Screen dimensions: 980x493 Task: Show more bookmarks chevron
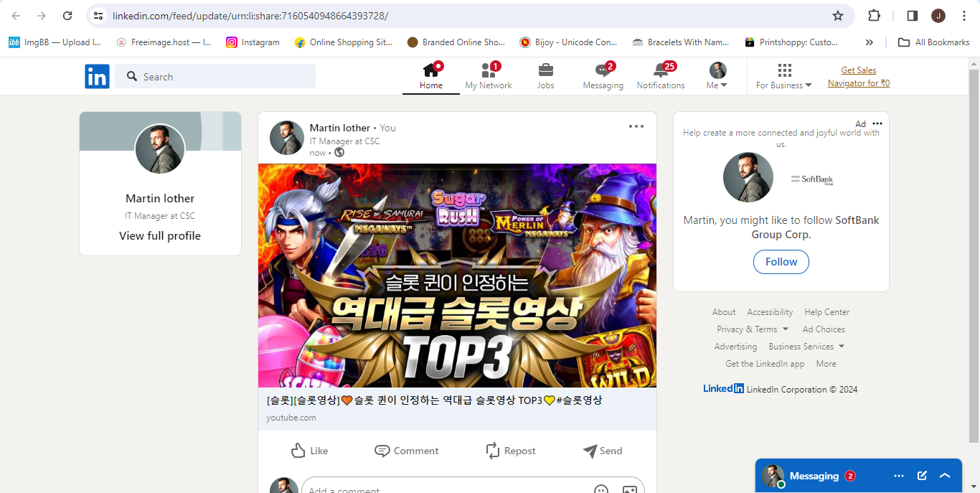click(870, 42)
